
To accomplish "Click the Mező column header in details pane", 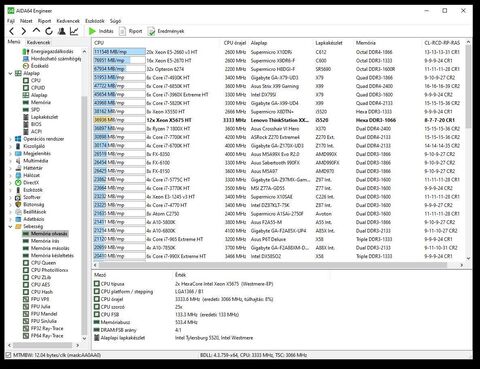I will [x=100, y=275].
